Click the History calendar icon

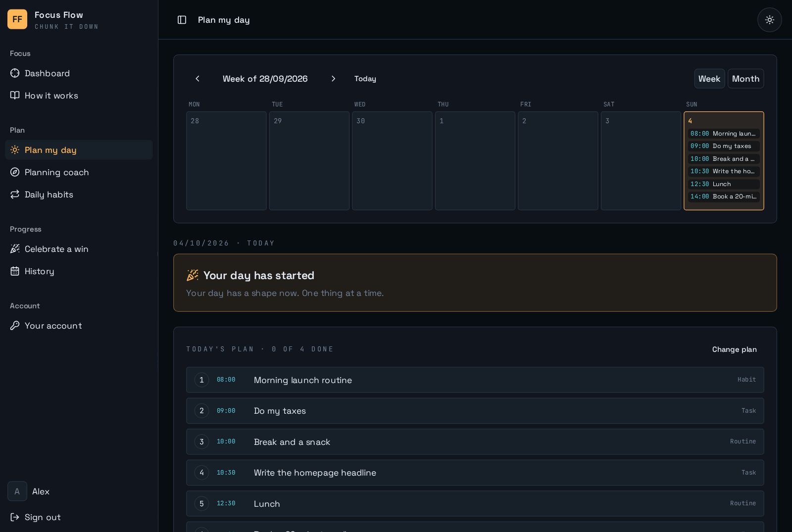15,271
